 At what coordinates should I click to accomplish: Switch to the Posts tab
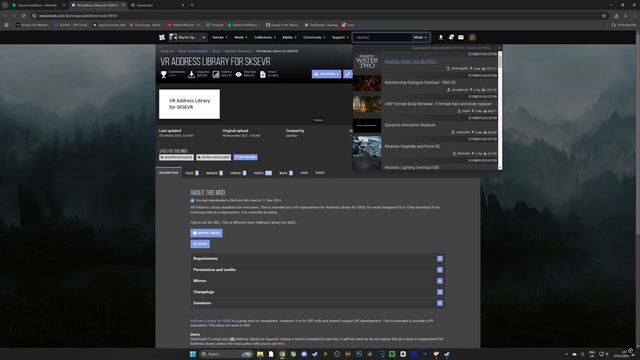tap(262, 173)
